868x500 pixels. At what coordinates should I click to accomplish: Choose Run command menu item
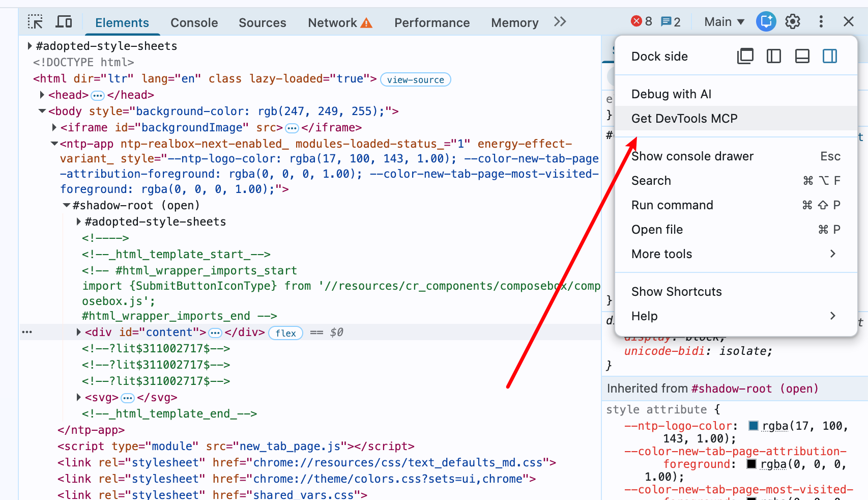736,205
